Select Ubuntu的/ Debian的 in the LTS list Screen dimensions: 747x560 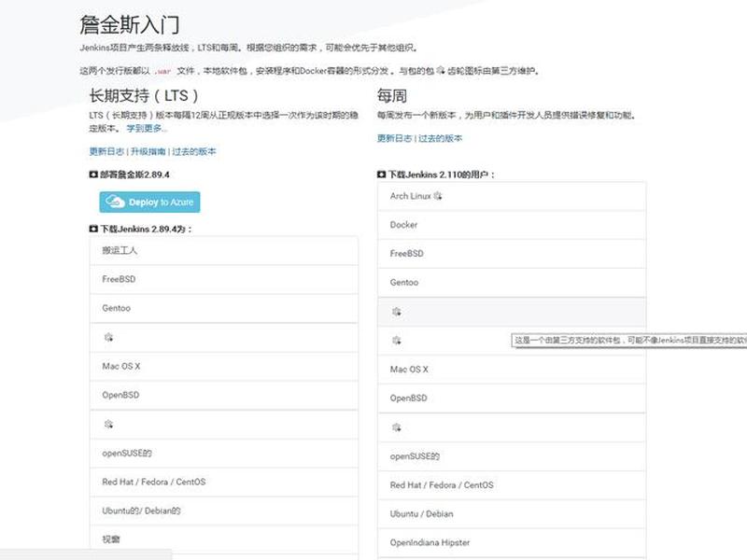pos(224,511)
